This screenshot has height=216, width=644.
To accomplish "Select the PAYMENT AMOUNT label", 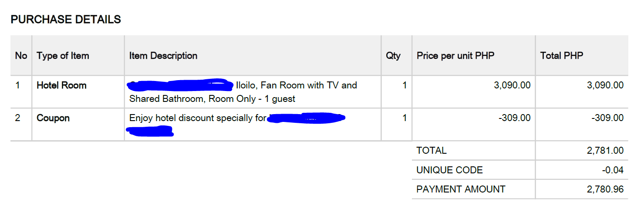I will tap(461, 189).
